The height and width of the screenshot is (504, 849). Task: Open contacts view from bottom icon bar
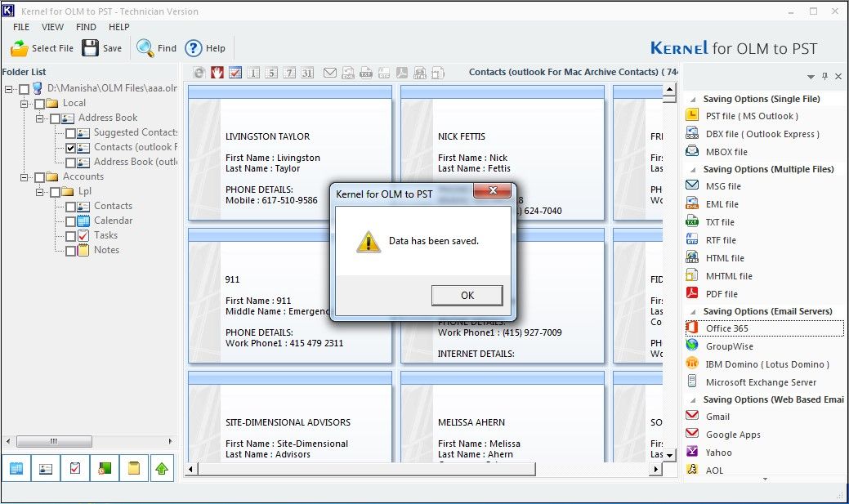[46, 468]
